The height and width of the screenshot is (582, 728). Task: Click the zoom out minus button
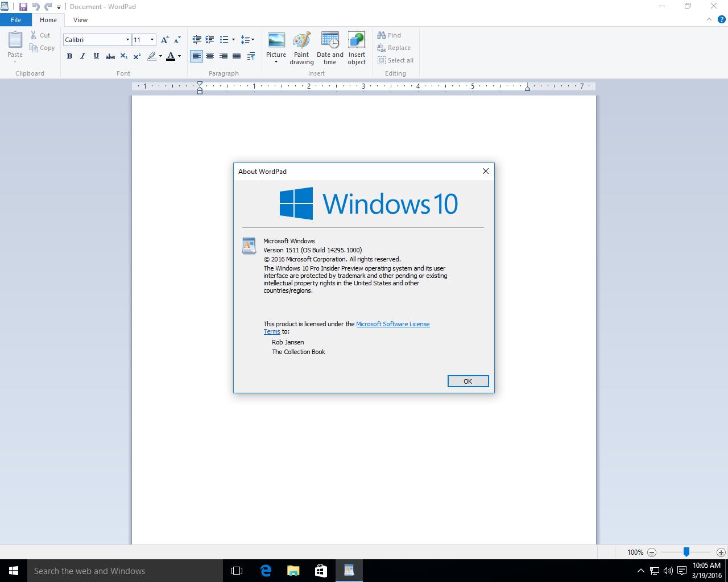click(652, 552)
